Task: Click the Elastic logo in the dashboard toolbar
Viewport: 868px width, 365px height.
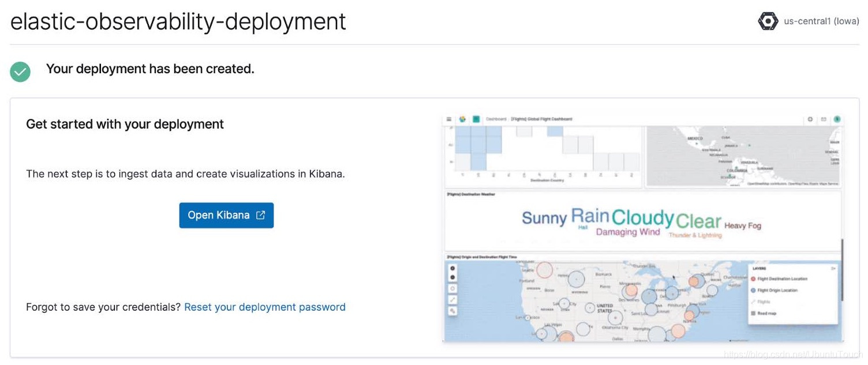Action: point(462,118)
